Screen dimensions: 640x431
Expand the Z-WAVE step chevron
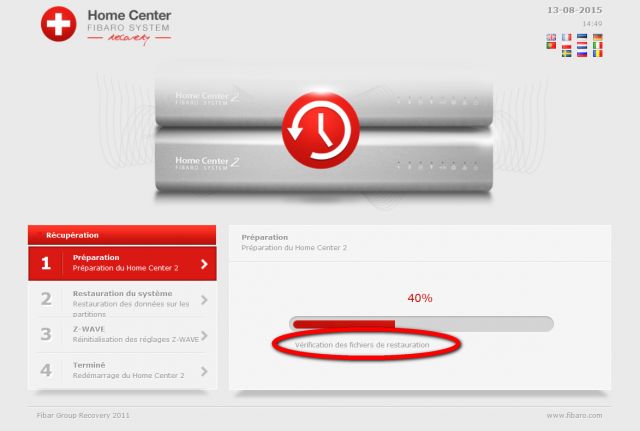(204, 335)
